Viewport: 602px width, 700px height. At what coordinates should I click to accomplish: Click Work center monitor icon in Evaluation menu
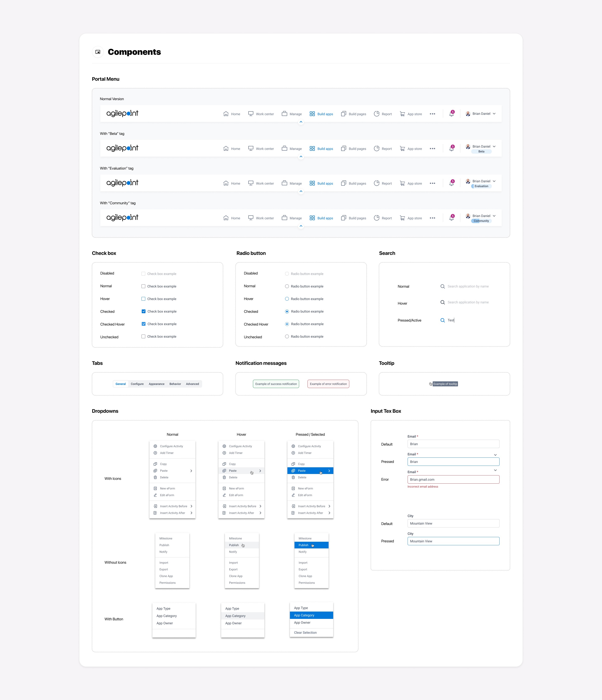[x=251, y=183]
